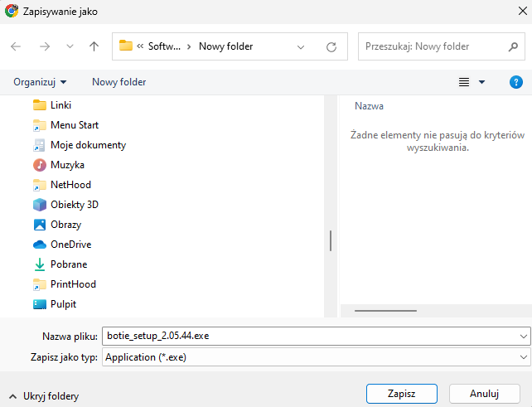Viewport: 532px width, 407px height.
Task: Expand the view options dropdown
Action: pyautogui.click(x=481, y=82)
